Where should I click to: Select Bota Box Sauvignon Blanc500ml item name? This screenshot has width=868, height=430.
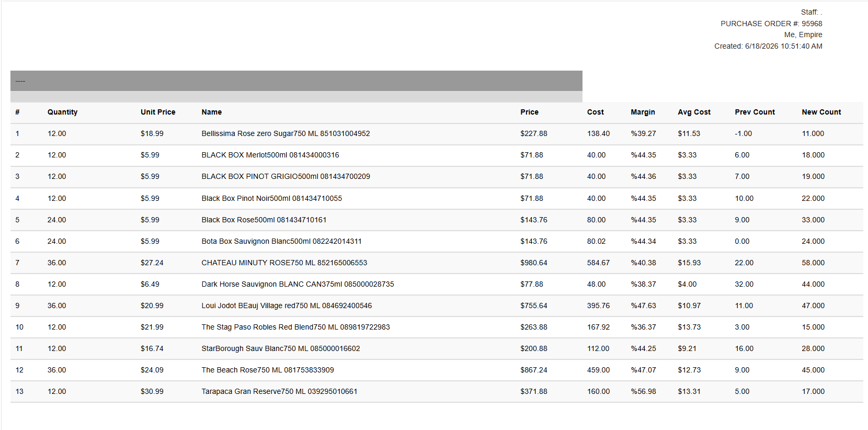click(x=282, y=241)
